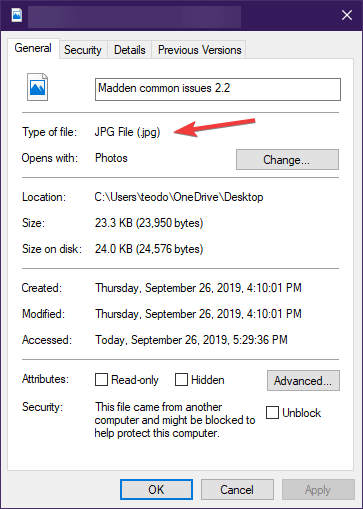Close the properties dialog with the X
Viewport: 363px width, 509px height.
click(x=347, y=15)
